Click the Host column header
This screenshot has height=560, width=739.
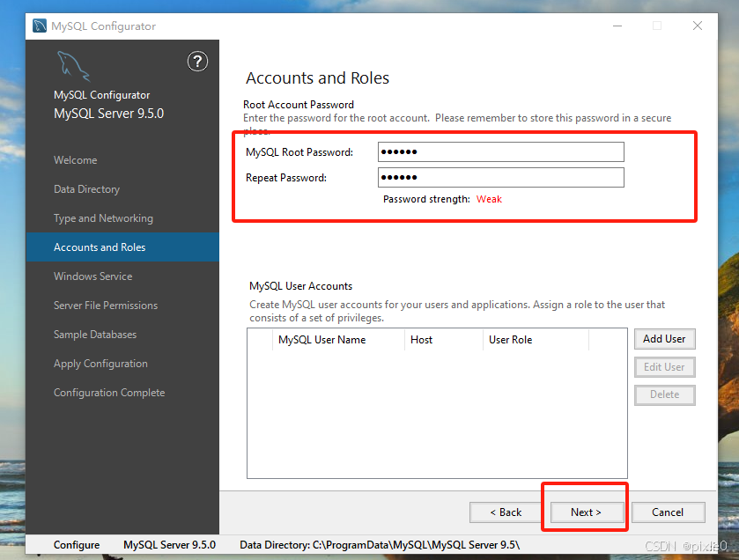444,340
